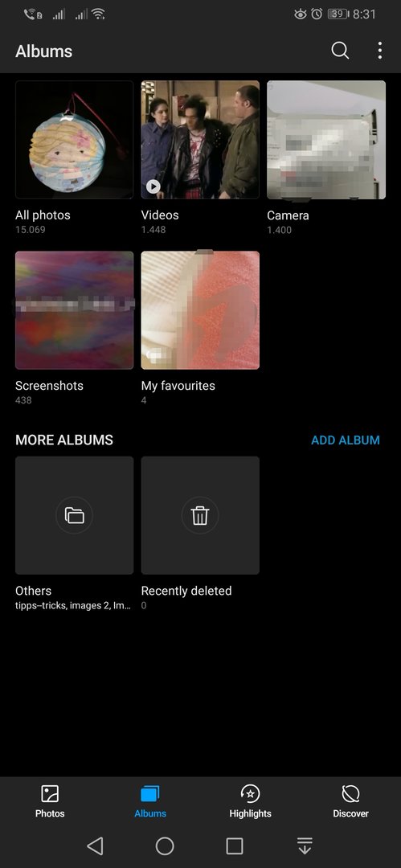This screenshot has width=401, height=868.
Task: Select the Photos tab icon
Action: pyautogui.click(x=50, y=794)
